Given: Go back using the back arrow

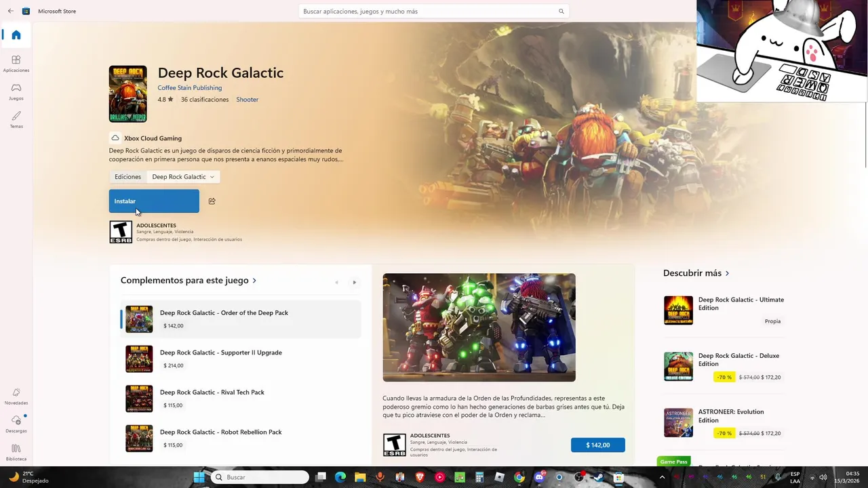Looking at the screenshot, I should pos(10,11).
